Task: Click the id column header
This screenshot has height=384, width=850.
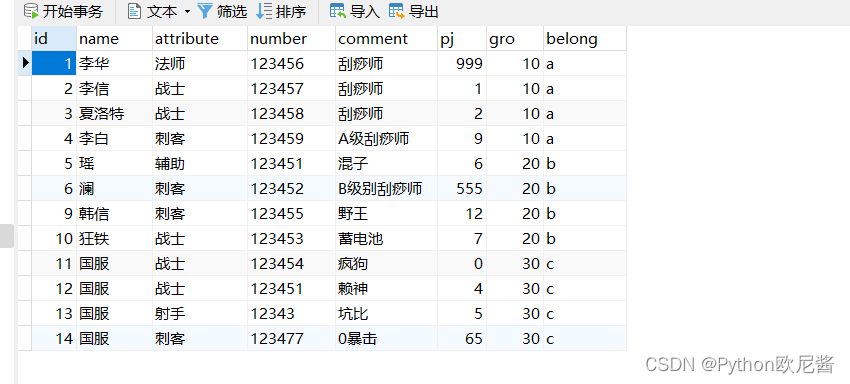Action: click(x=54, y=39)
